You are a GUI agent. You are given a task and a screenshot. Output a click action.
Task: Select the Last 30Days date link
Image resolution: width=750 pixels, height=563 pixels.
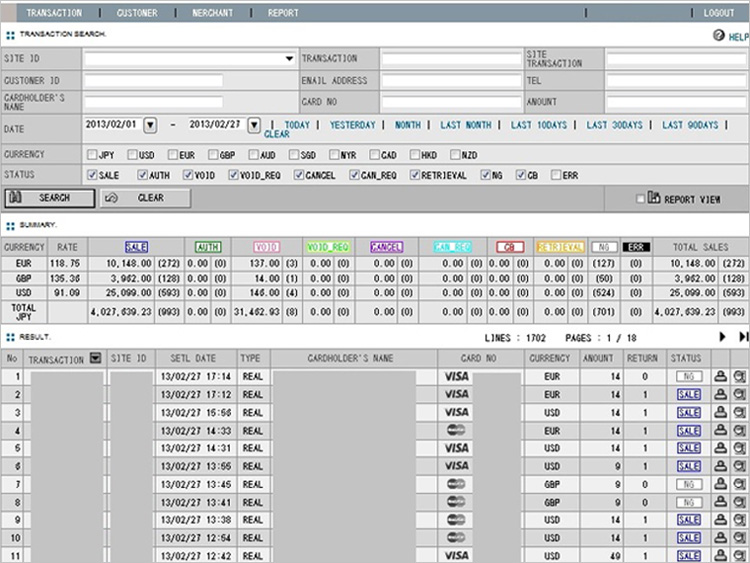tap(614, 125)
